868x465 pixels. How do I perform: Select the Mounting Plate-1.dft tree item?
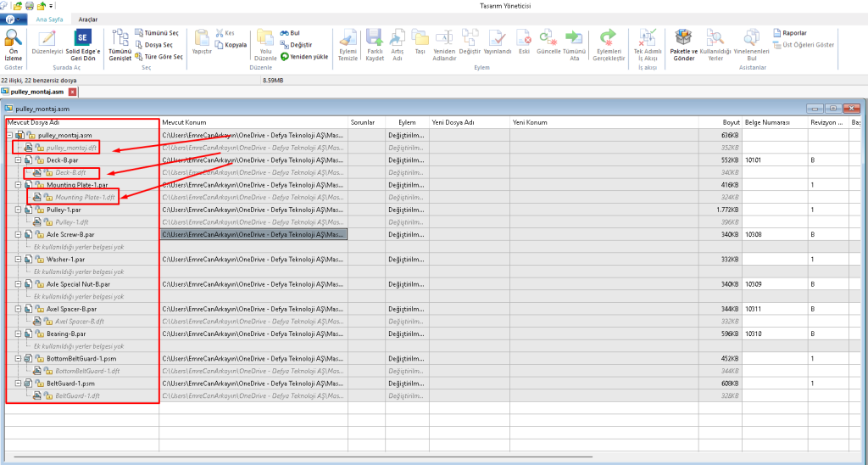(x=81, y=197)
